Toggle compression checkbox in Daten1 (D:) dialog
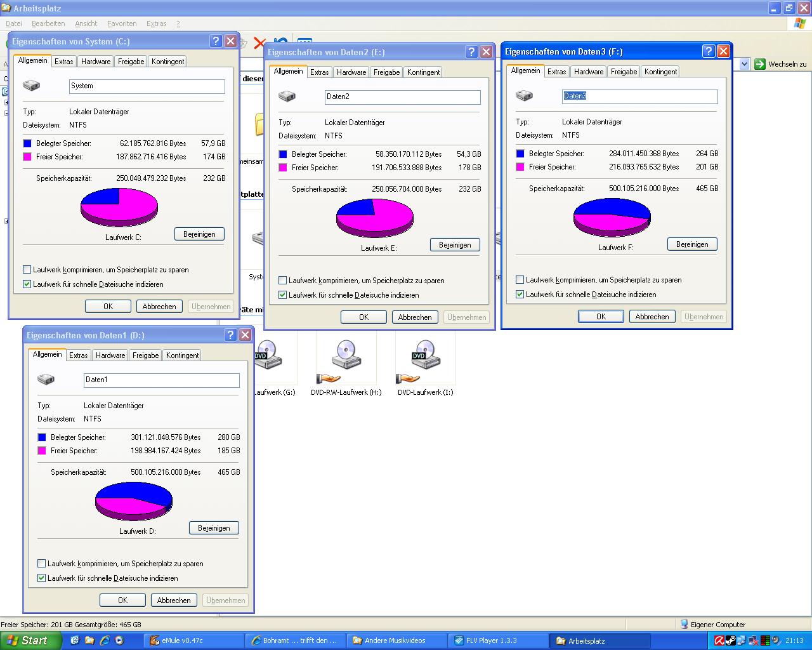 [42, 564]
